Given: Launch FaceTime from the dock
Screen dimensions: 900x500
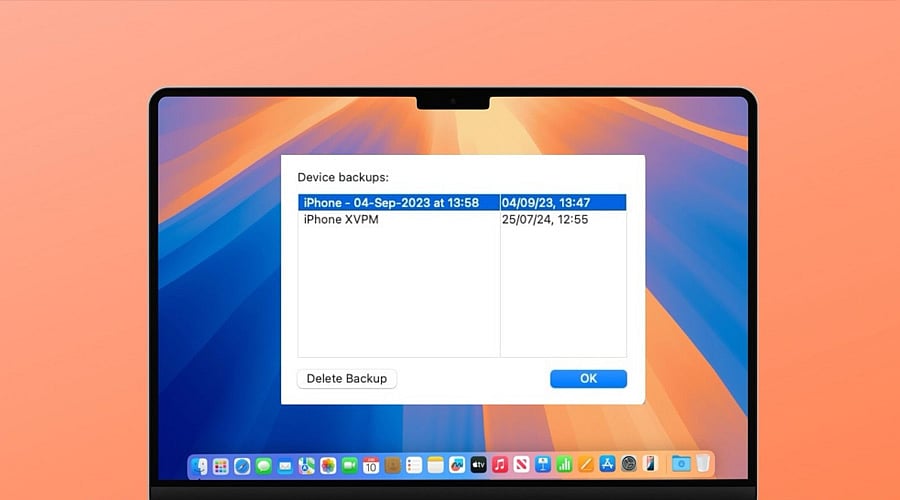Looking at the screenshot, I should click(x=350, y=466).
